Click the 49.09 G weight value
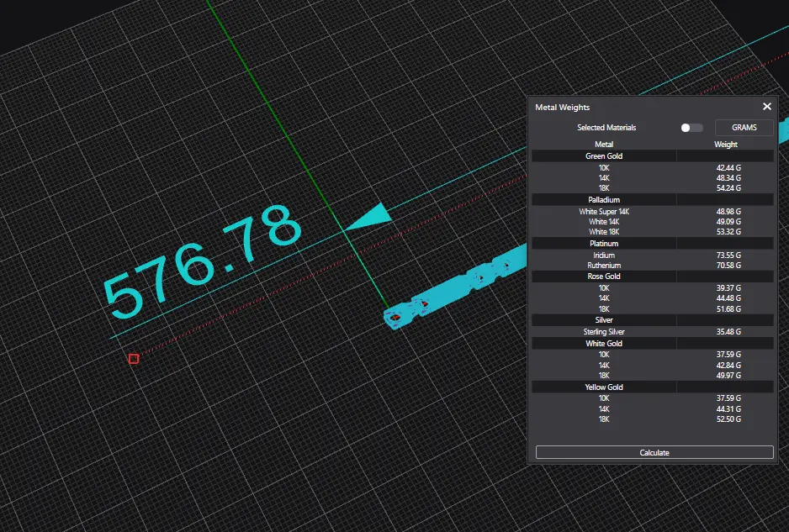 click(x=728, y=222)
